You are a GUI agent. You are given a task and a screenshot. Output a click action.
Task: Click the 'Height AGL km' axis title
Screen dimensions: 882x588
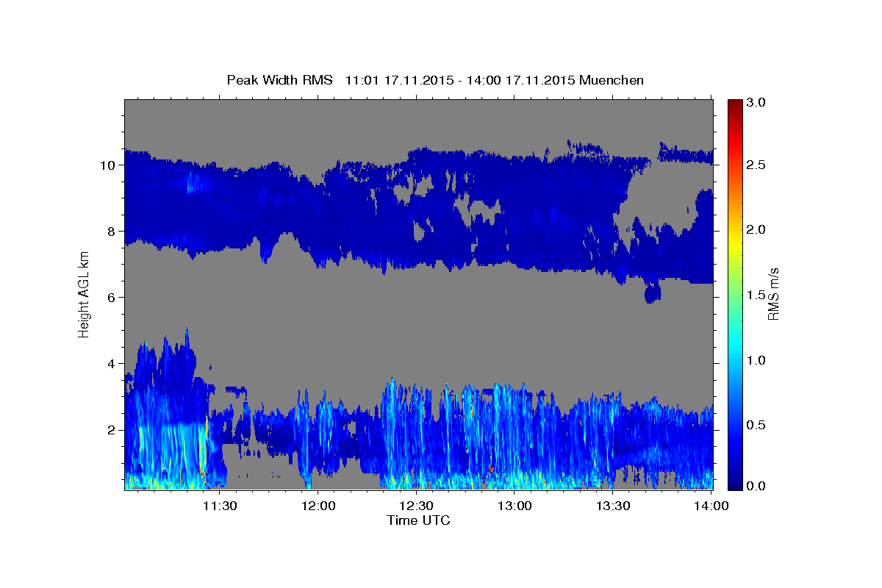[x=85, y=294]
